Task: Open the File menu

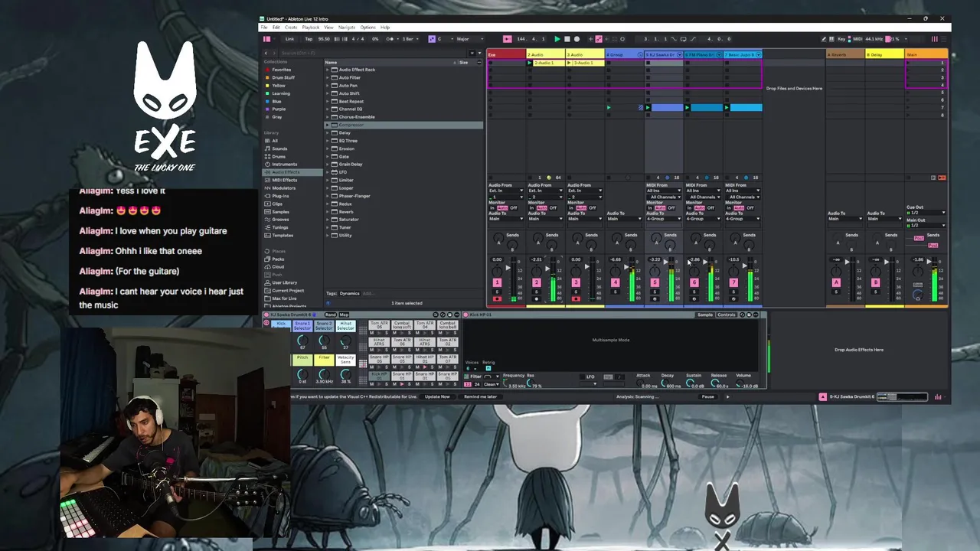Action: pos(264,28)
